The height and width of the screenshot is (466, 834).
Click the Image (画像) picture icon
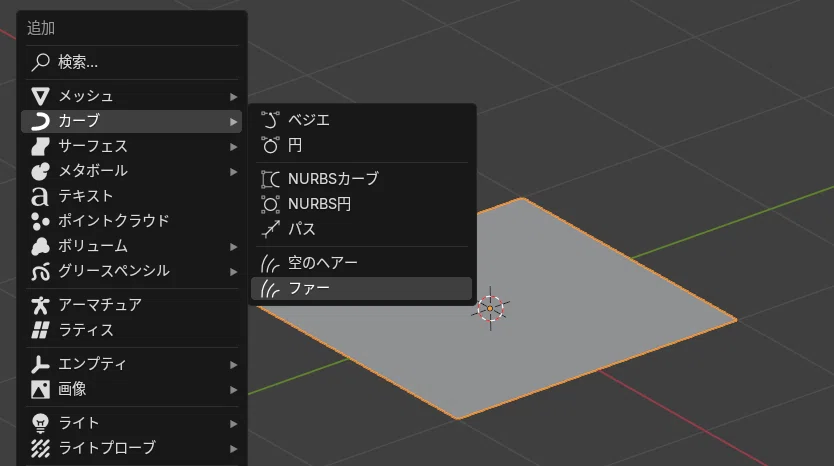coord(40,389)
